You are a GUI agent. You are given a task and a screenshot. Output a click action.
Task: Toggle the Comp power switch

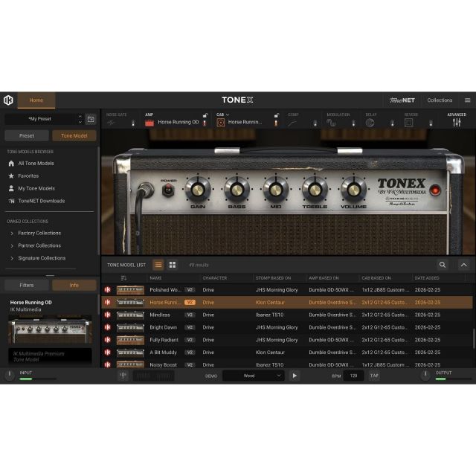[x=315, y=123]
